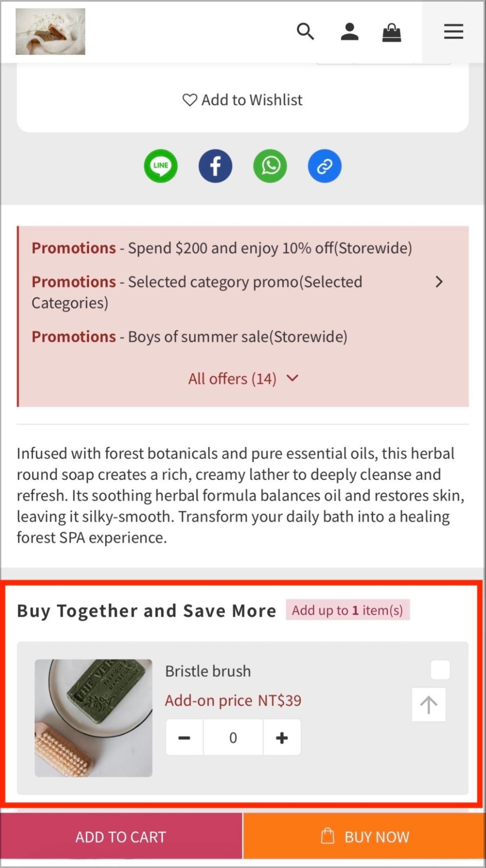486x868 pixels.
Task: Tick the Bristle brush add-on checkbox
Action: click(x=440, y=670)
